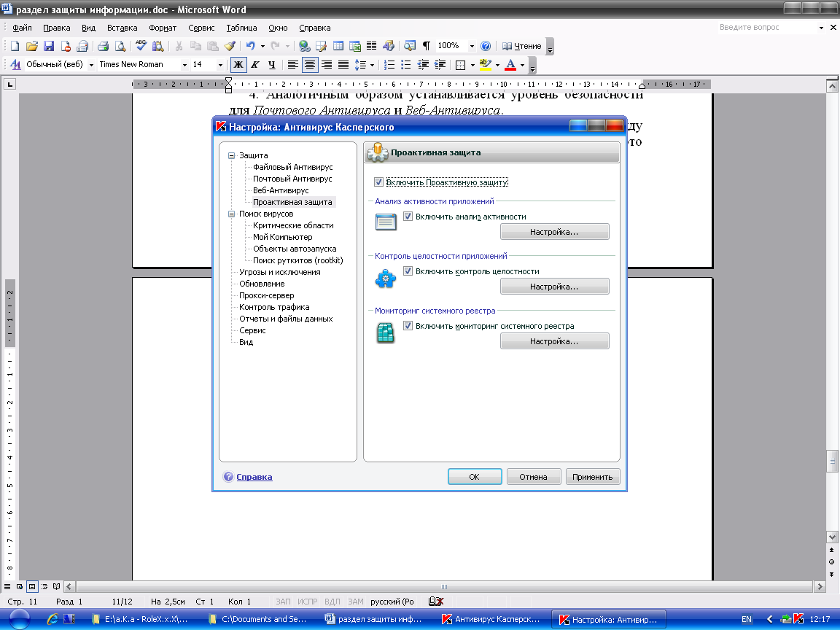840x630 pixels.
Task: Toggle Underline formatting (Ч)
Action: (x=271, y=65)
